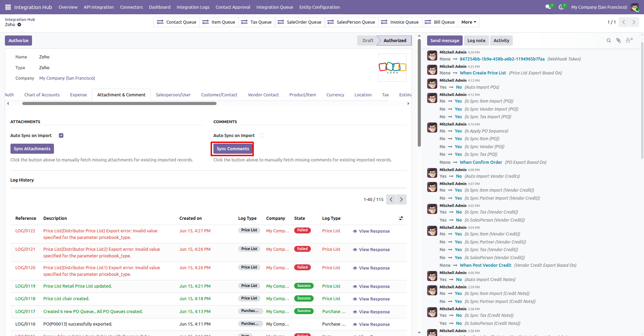Switch to the Customer/Contact tab

tap(219, 95)
